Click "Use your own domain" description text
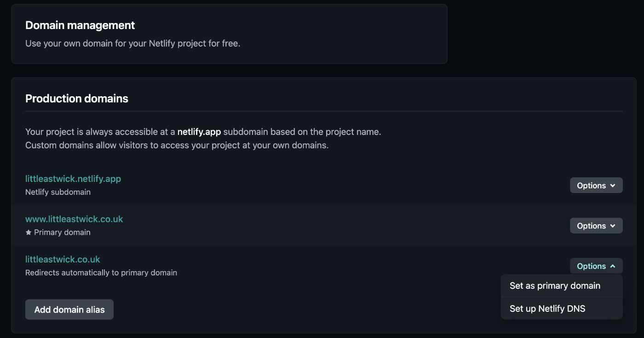This screenshot has width=644, height=338. click(133, 44)
